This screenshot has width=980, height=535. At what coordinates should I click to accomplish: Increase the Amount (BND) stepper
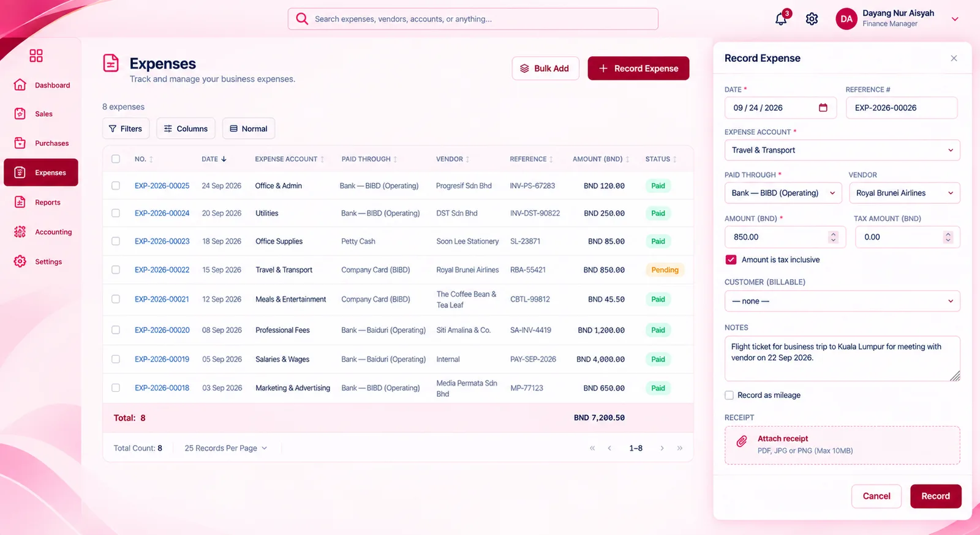(x=833, y=234)
